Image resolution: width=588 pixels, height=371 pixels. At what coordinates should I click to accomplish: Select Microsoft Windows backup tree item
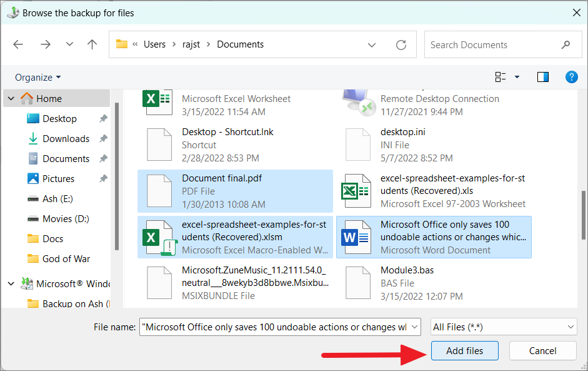click(x=66, y=283)
